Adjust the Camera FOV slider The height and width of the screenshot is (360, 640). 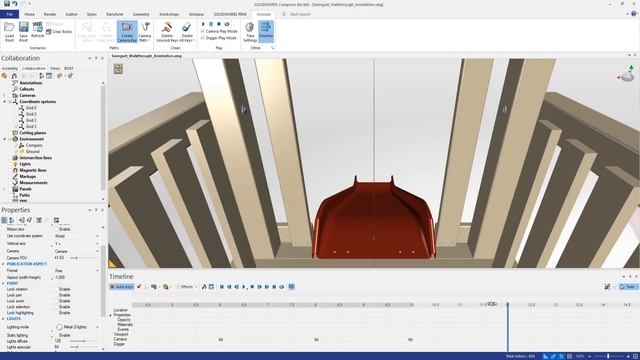[x=76, y=258]
